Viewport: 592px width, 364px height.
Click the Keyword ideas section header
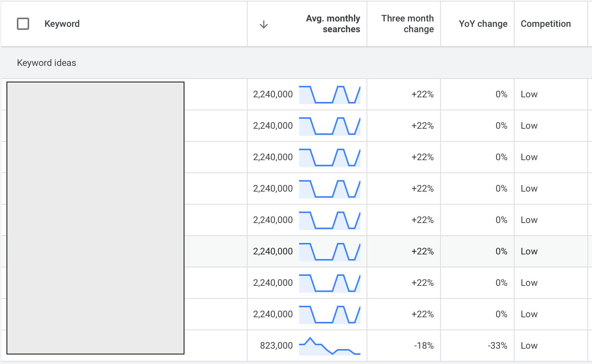46,62
